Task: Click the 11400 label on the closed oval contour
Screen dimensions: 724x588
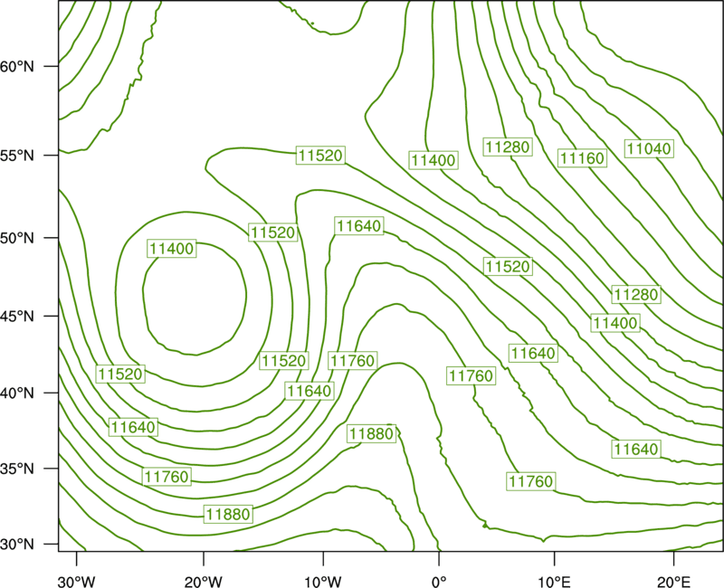Action: point(172,249)
